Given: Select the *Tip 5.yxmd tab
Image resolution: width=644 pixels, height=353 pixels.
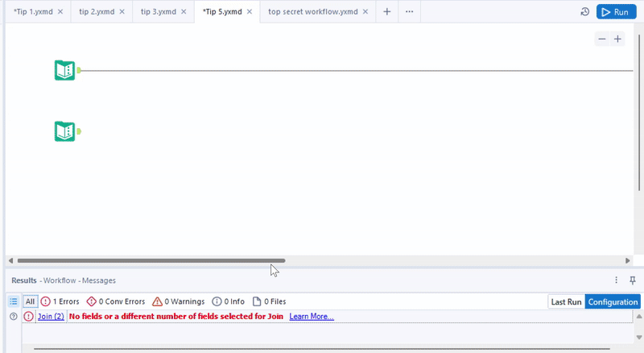Looking at the screenshot, I should click(x=222, y=11).
